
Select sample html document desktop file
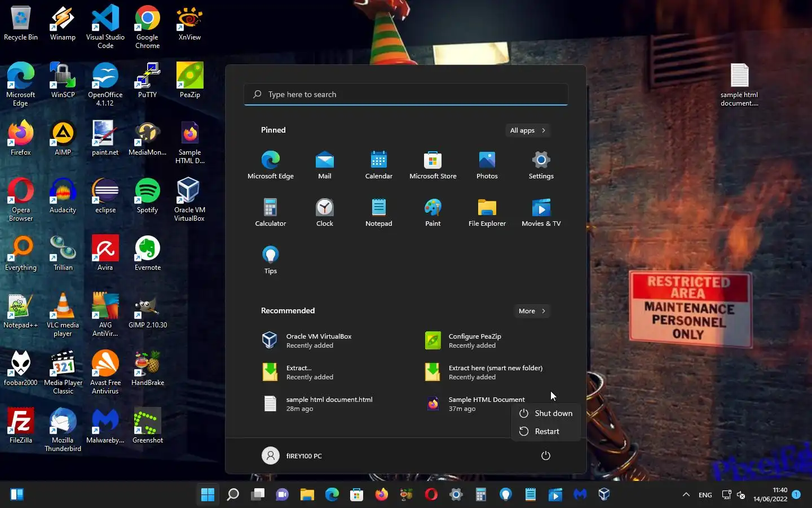739,85
